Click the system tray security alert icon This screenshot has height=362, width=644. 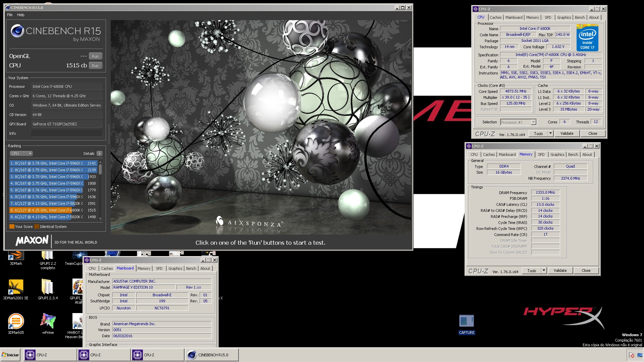[x=632, y=355]
